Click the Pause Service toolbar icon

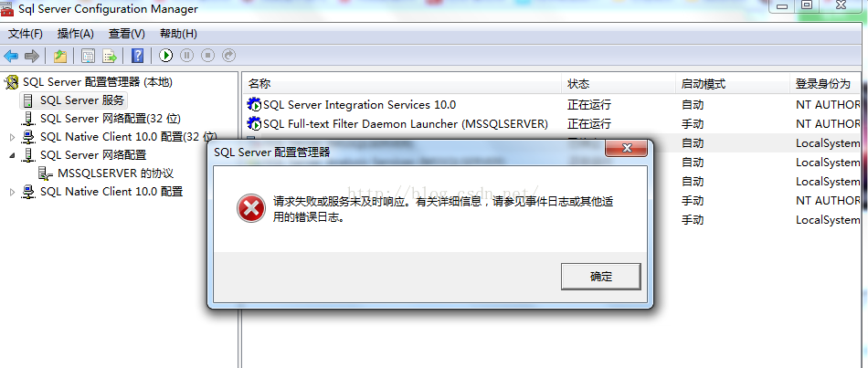coord(187,56)
